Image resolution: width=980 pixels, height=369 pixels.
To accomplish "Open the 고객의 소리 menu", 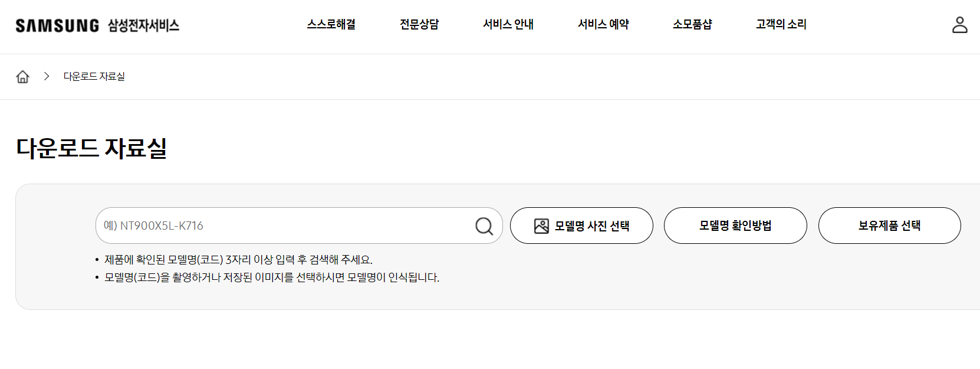I will [780, 24].
